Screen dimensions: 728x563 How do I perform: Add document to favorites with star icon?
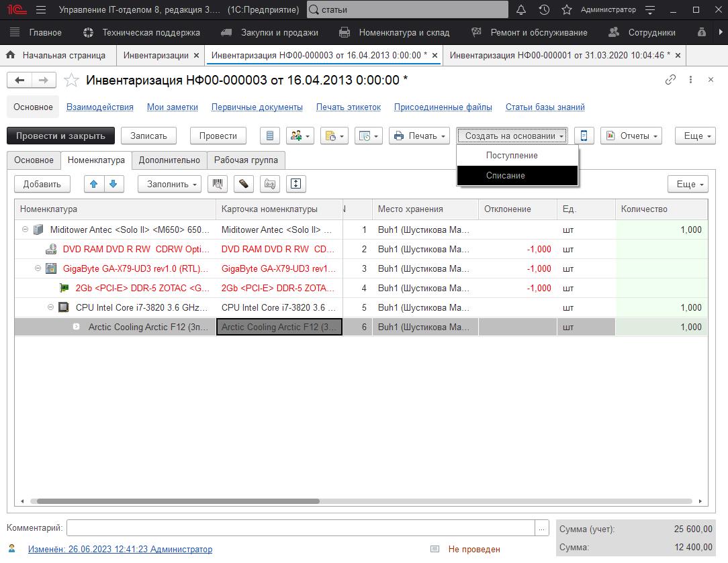click(71, 81)
